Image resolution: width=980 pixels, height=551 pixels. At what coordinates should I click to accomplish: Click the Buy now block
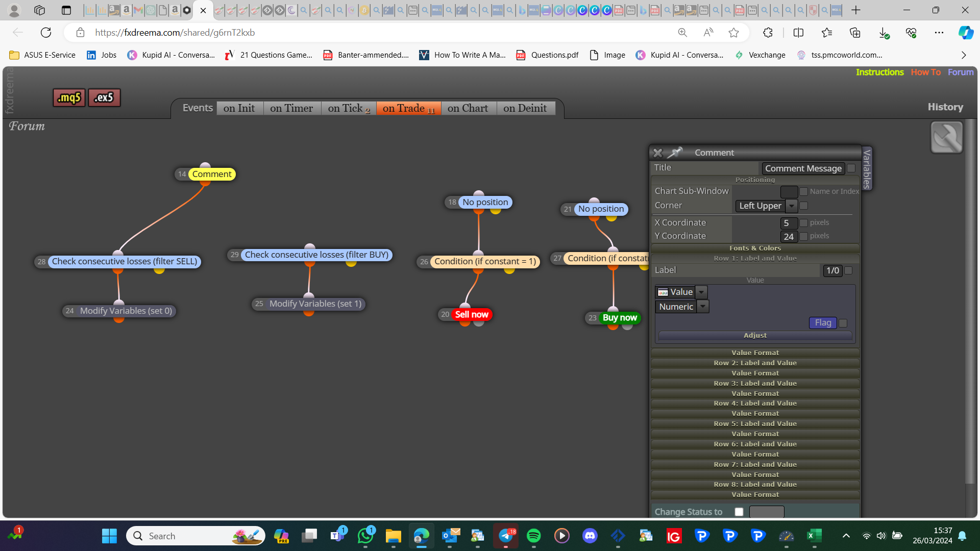coord(620,317)
